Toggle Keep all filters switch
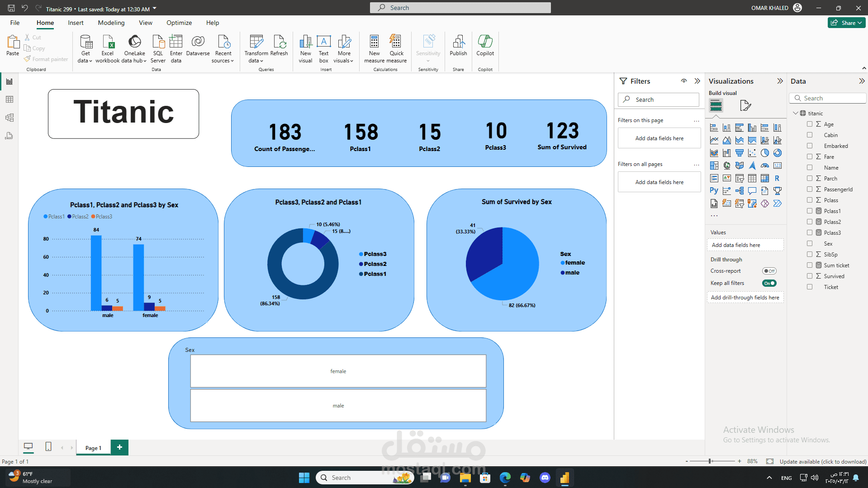868x488 pixels. coord(769,283)
